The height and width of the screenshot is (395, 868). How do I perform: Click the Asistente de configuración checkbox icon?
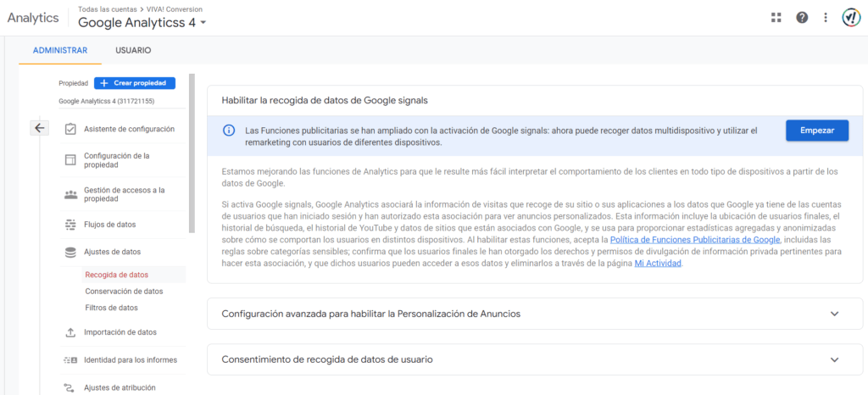(x=70, y=129)
